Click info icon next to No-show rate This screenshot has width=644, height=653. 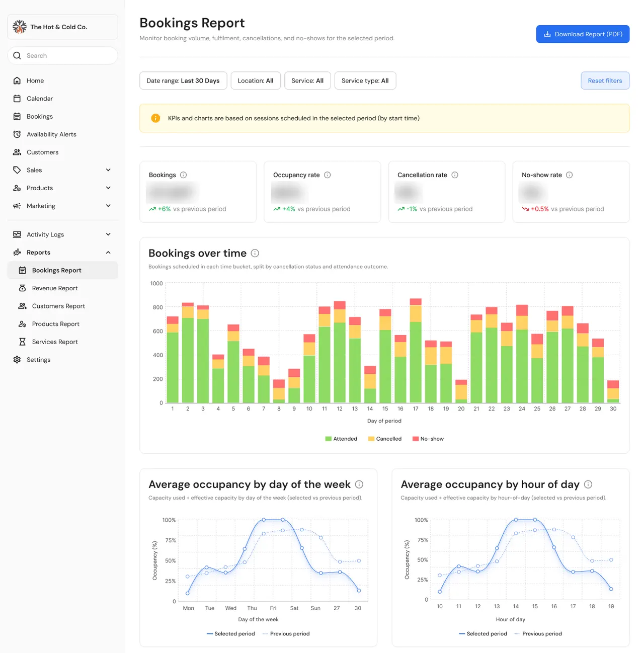[x=570, y=175]
